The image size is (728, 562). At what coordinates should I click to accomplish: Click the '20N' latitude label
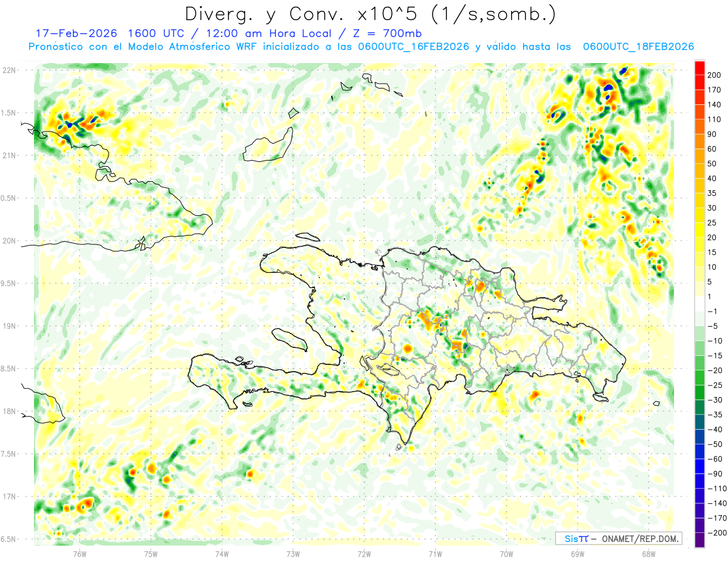(8, 241)
